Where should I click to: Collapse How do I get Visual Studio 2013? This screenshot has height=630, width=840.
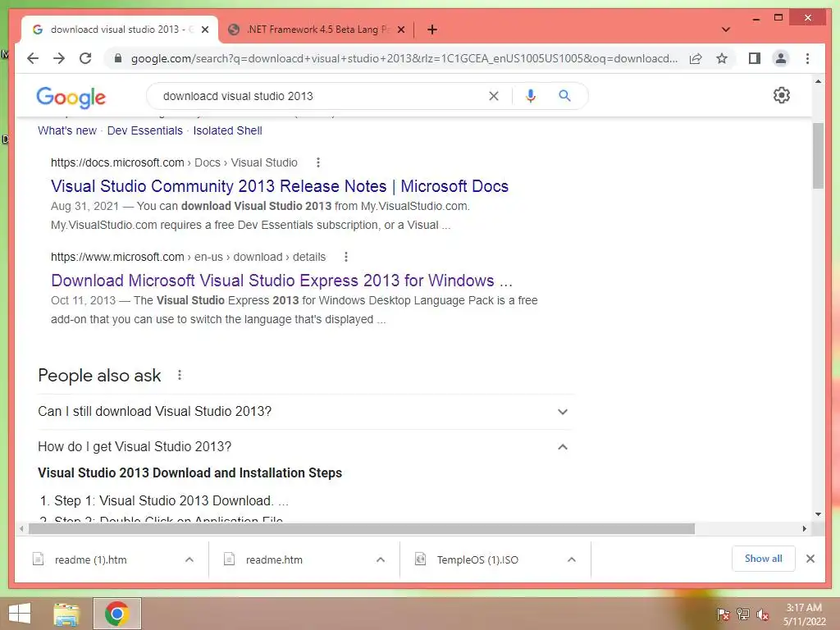pos(306,447)
